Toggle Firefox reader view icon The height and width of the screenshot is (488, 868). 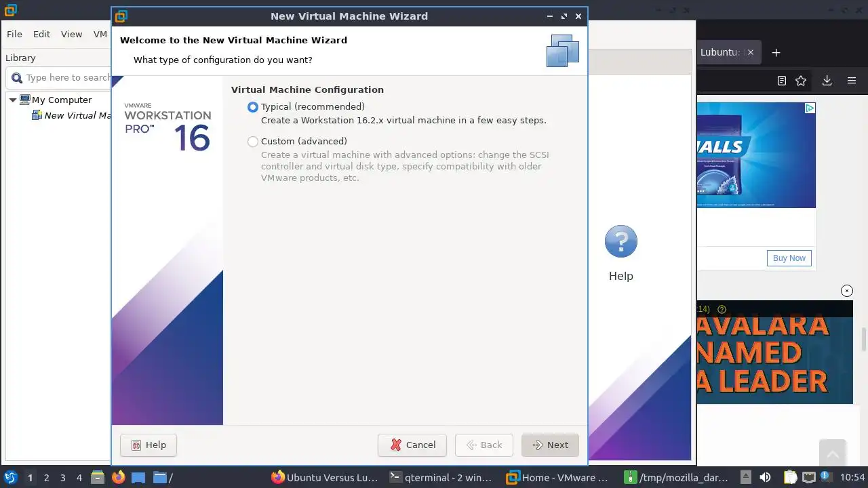point(782,81)
